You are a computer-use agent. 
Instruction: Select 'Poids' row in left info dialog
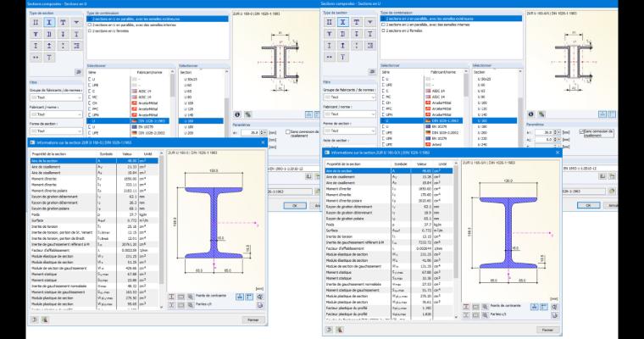tap(94, 214)
